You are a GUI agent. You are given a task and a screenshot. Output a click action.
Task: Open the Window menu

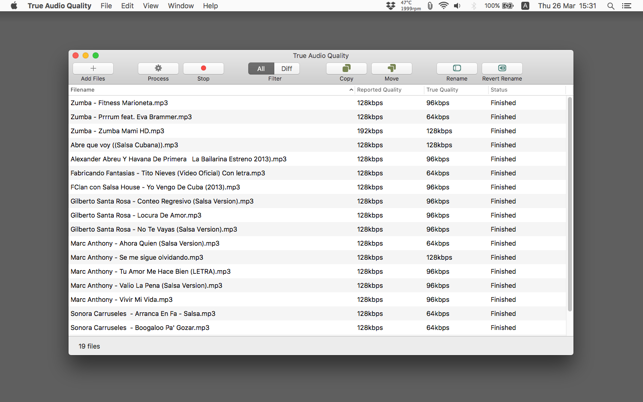[180, 6]
